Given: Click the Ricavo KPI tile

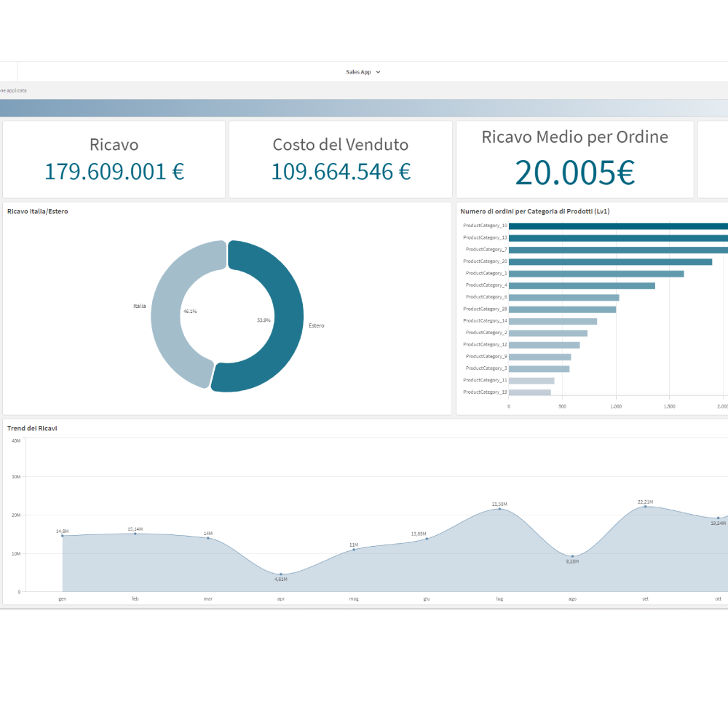Looking at the screenshot, I should point(114,159).
